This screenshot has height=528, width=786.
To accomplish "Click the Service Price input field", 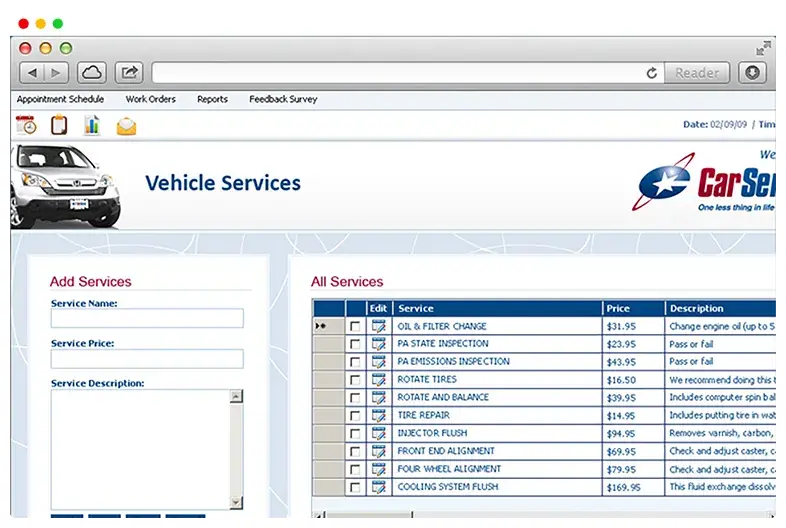I will [x=147, y=359].
